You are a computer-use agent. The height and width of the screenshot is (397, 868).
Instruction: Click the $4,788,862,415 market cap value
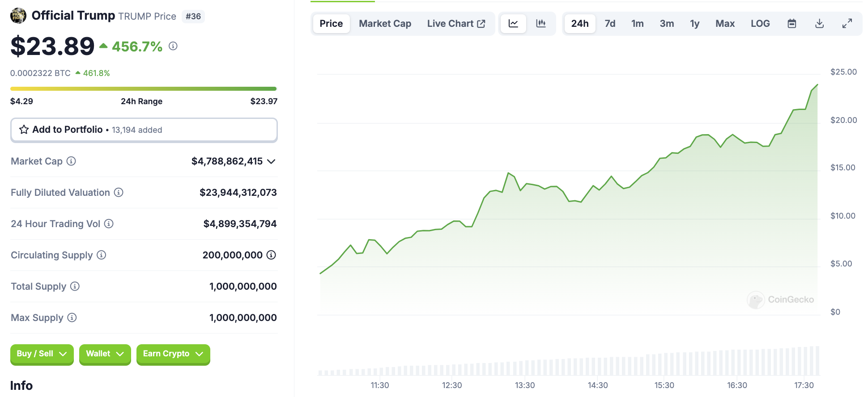[x=227, y=161]
